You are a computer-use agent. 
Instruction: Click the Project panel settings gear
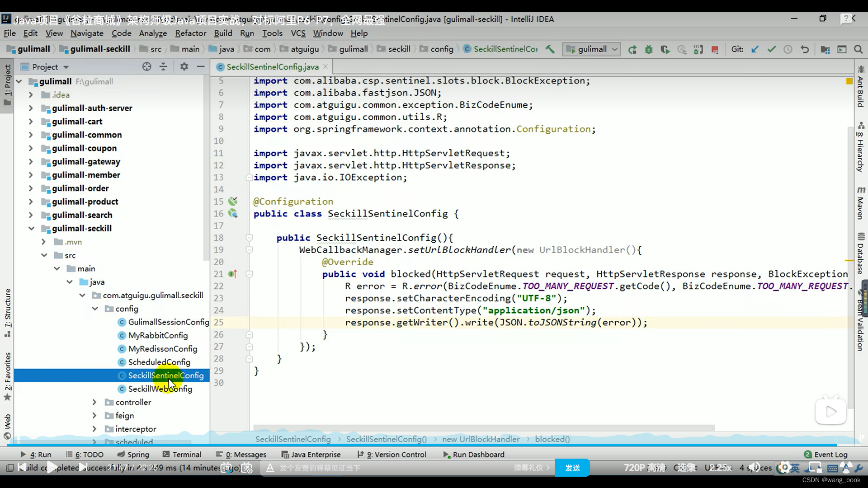click(184, 67)
